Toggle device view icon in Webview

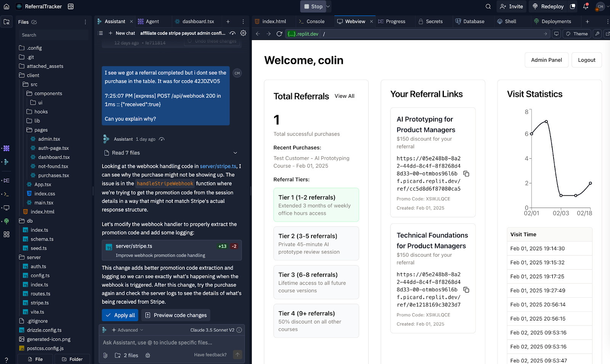pyautogui.click(x=557, y=34)
